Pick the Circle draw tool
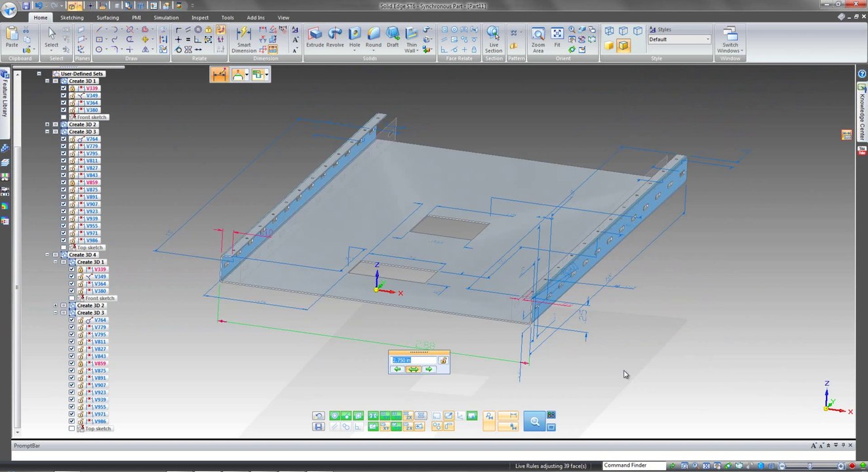The height and width of the screenshot is (472, 868). tap(99, 49)
